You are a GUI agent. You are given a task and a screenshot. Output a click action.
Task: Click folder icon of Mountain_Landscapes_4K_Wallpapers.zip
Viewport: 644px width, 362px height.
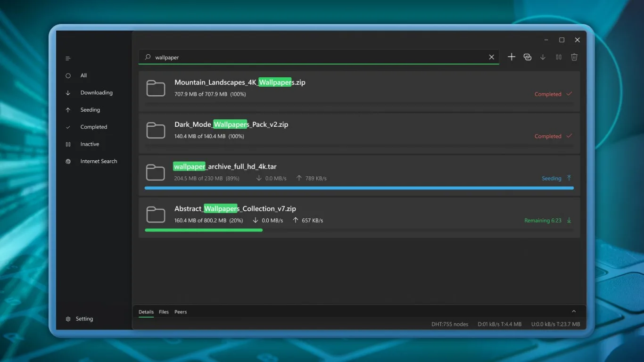click(156, 89)
